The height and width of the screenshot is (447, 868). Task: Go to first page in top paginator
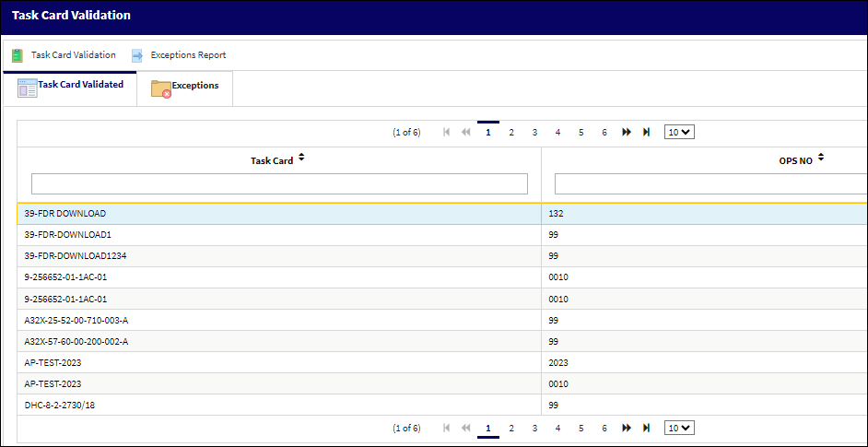[447, 133]
